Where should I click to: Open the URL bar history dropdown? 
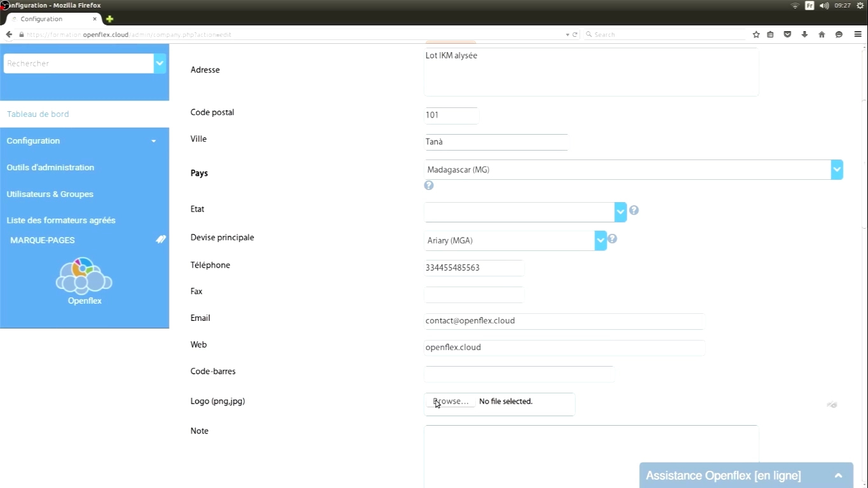click(x=567, y=34)
